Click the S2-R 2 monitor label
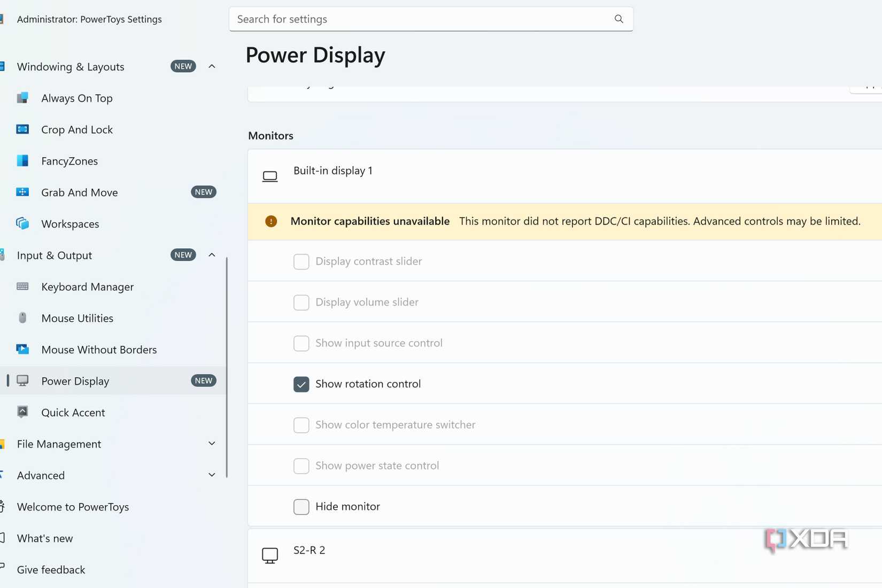The image size is (882, 588). (x=310, y=550)
